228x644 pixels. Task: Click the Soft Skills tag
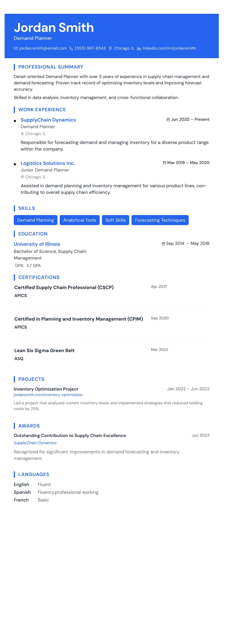115,220
